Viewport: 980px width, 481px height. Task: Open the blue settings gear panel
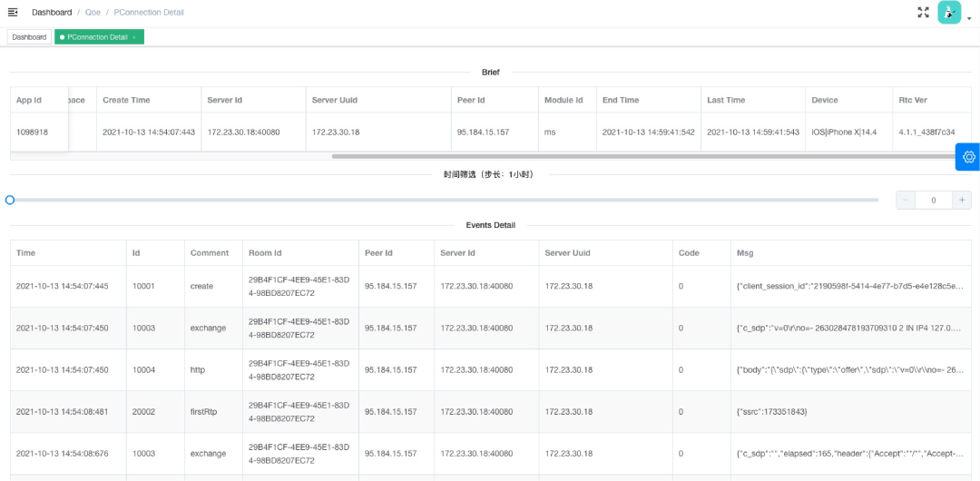[968, 157]
